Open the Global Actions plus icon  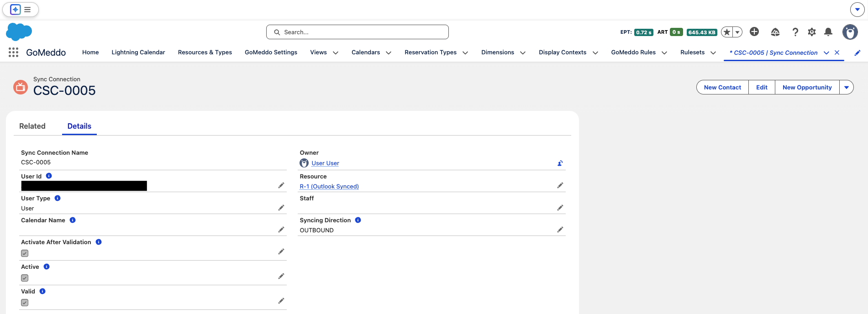754,31
